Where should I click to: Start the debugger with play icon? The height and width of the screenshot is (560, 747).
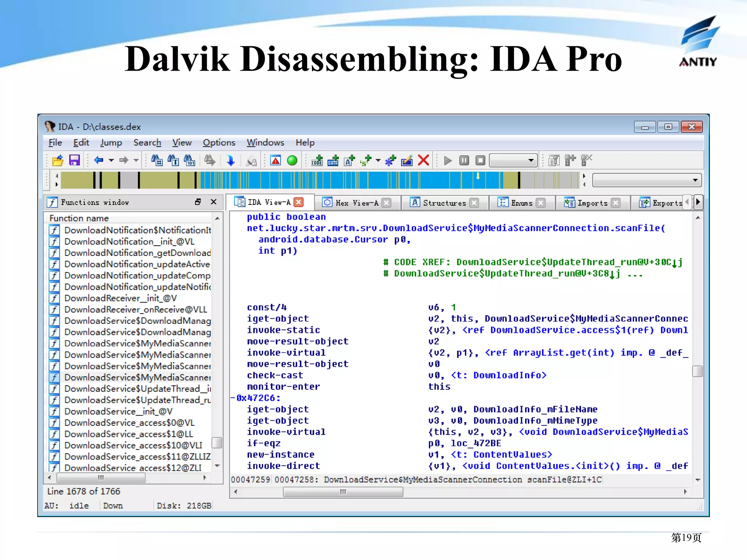448,160
